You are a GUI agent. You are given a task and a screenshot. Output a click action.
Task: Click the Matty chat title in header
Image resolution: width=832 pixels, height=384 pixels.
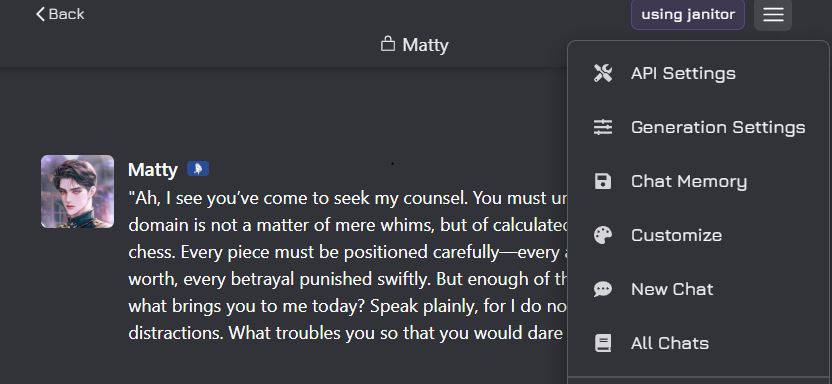[x=425, y=45]
